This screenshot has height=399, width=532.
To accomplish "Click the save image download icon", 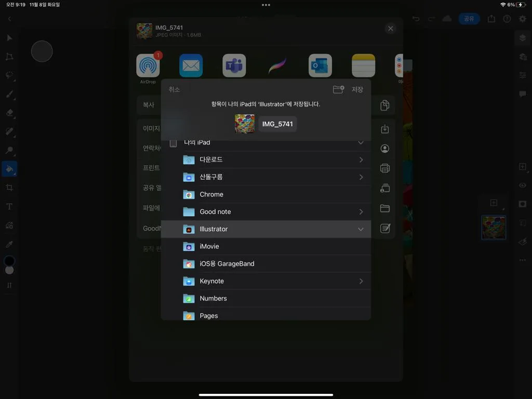I will 385,129.
